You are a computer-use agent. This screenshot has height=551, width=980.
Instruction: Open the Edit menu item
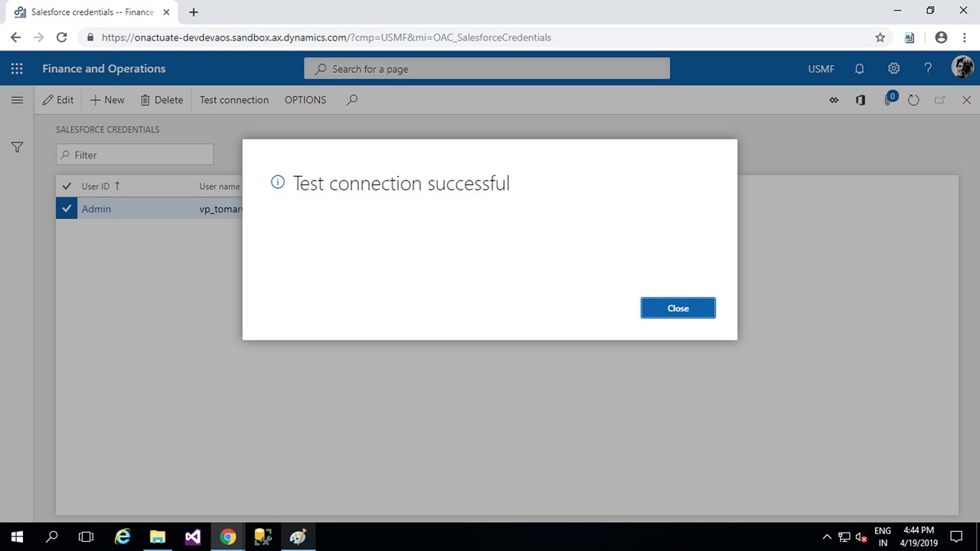[58, 99]
